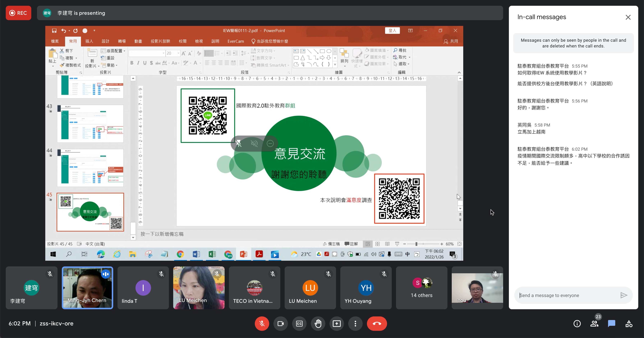Select slide 44 thumbnail
Viewport: 644px width, 338px height.
(x=90, y=168)
